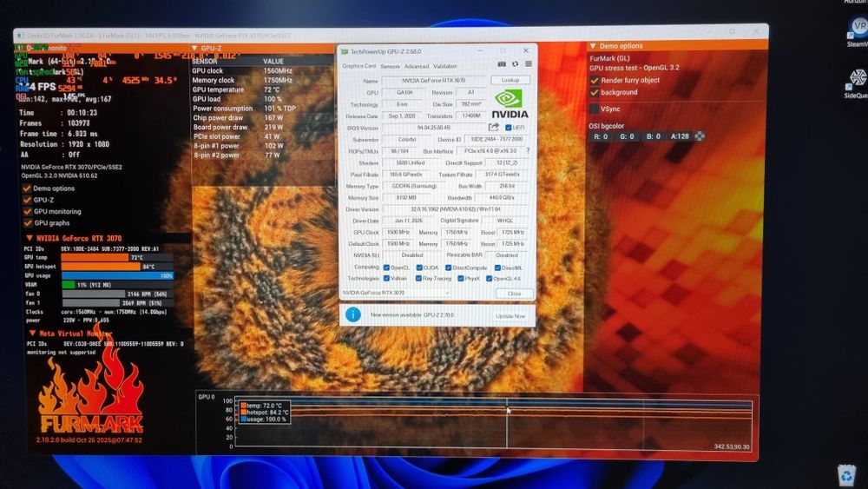Uncheck the GPU monitoring option
The height and width of the screenshot is (489, 868).
[27, 212]
